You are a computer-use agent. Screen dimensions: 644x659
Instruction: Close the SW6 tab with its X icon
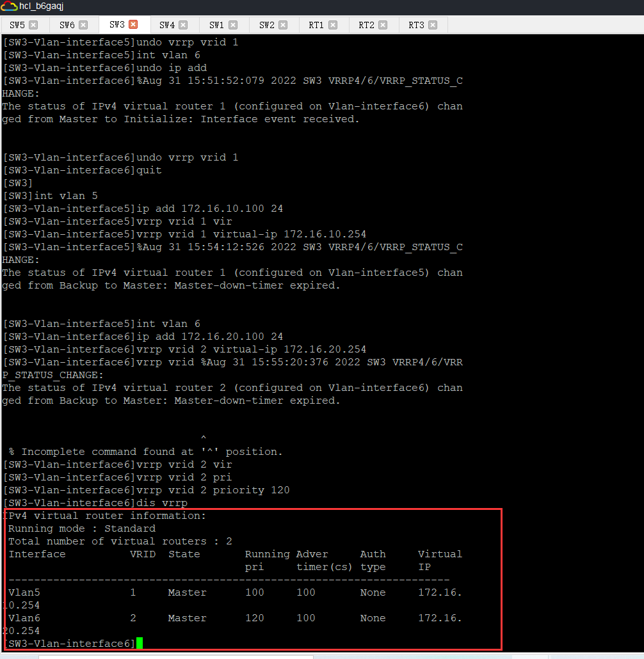(83, 25)
